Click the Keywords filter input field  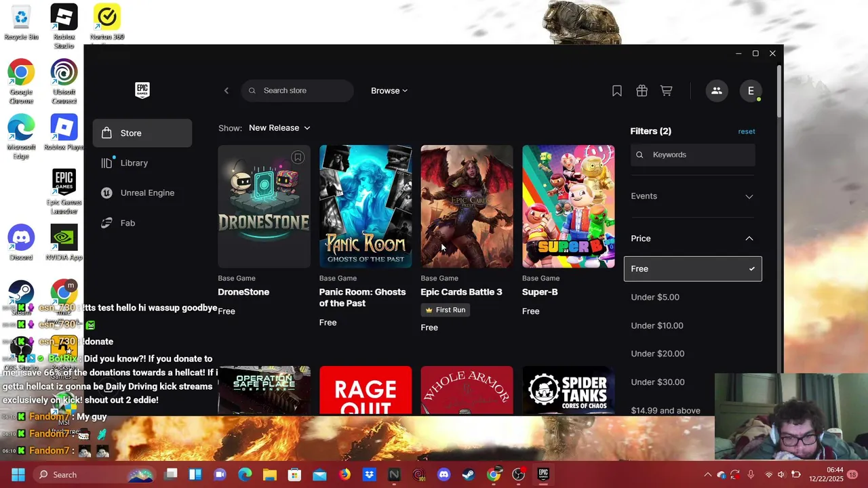pos(692,155)
